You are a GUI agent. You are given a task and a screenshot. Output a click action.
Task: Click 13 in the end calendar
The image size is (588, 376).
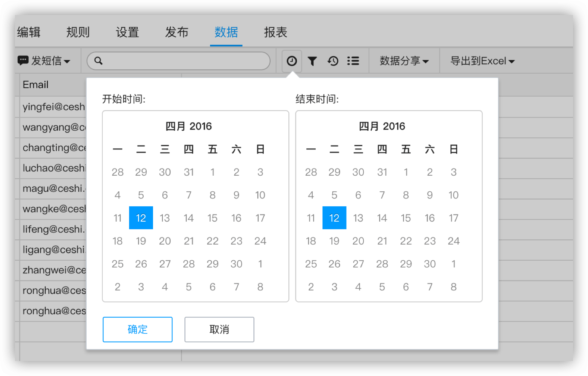[358, 218]
